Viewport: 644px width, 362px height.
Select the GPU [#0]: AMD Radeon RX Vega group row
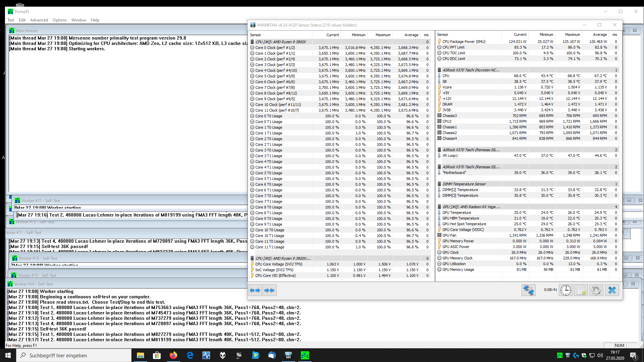pyautogui.click(x=471, y=207)
